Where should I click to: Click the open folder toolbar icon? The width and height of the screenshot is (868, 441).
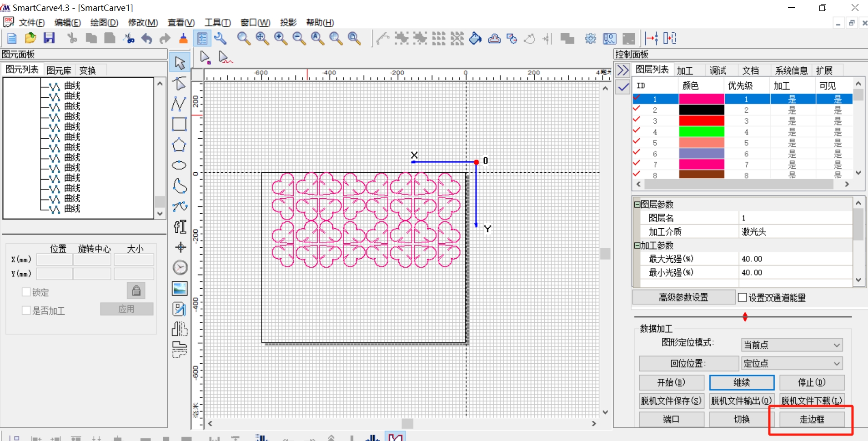[x=30, y=39]
